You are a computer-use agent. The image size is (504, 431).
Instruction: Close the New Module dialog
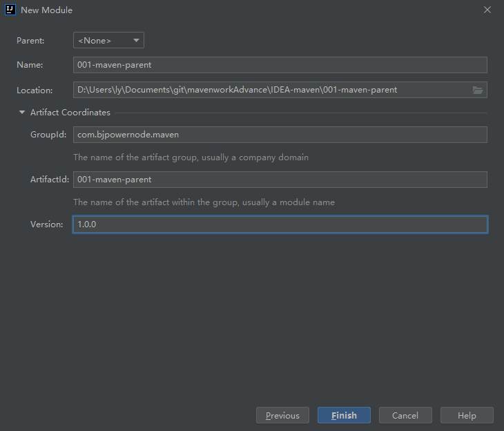coord(487,10)
